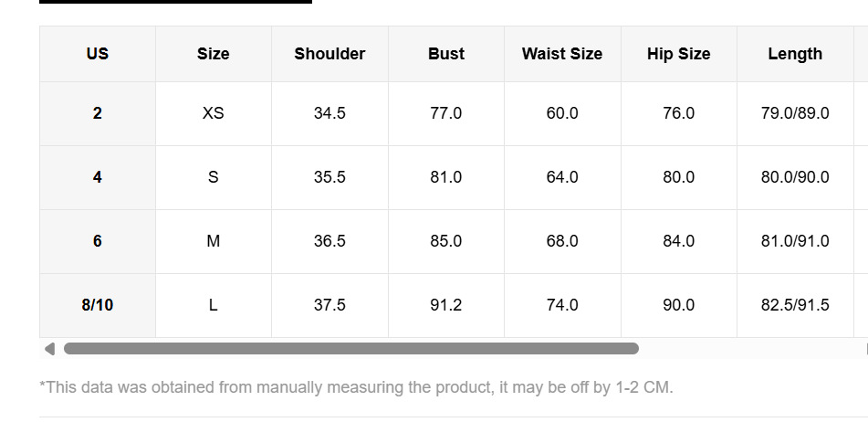868x422 pixels.
Task: Select the XS size cell
Action: pyautogui.click(x=214, y=113)
